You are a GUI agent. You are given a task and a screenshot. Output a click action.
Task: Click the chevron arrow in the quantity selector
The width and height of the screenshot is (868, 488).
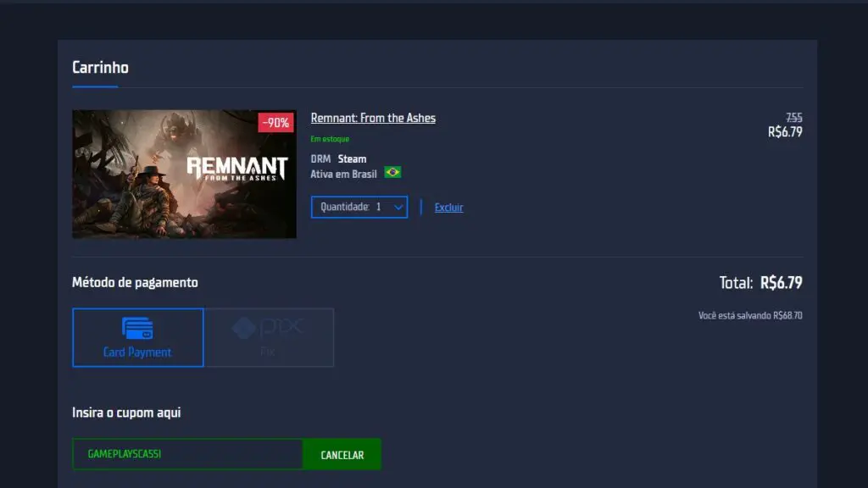click(399, 208)
